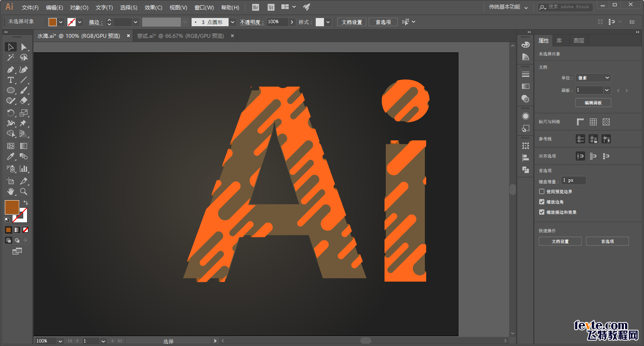The width and height of the screenshot is (644, 346).
Task: Pick the Magic Wand tool
Action: click(11, 58)
